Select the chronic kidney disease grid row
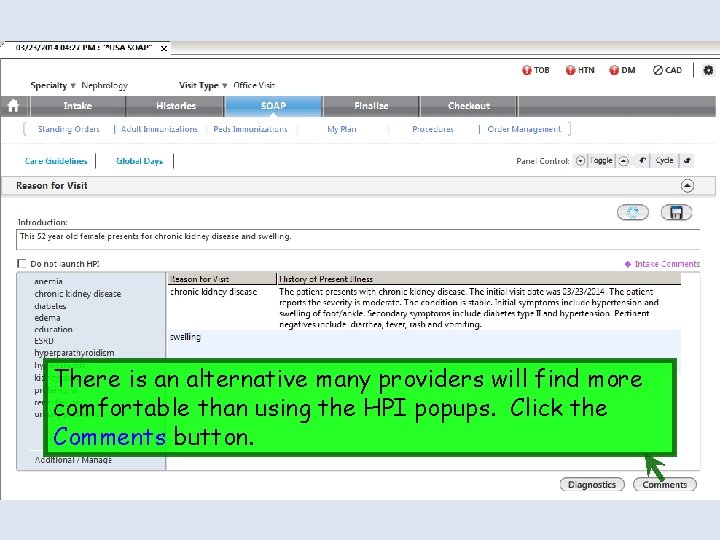 (424, 308)
